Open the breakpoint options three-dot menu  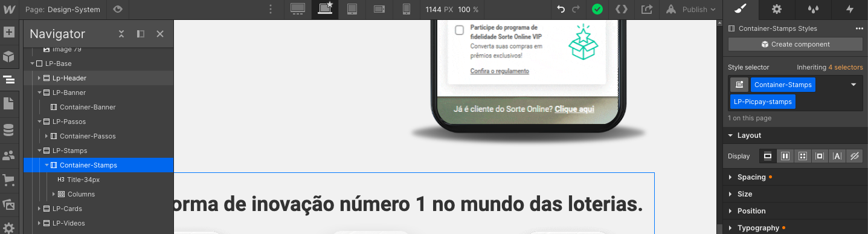(270, 9)
